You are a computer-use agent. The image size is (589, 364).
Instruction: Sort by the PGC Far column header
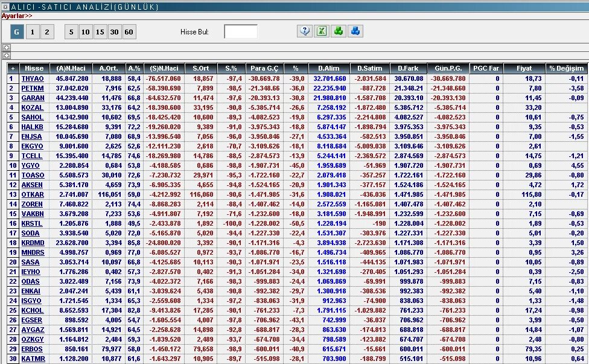486,68
